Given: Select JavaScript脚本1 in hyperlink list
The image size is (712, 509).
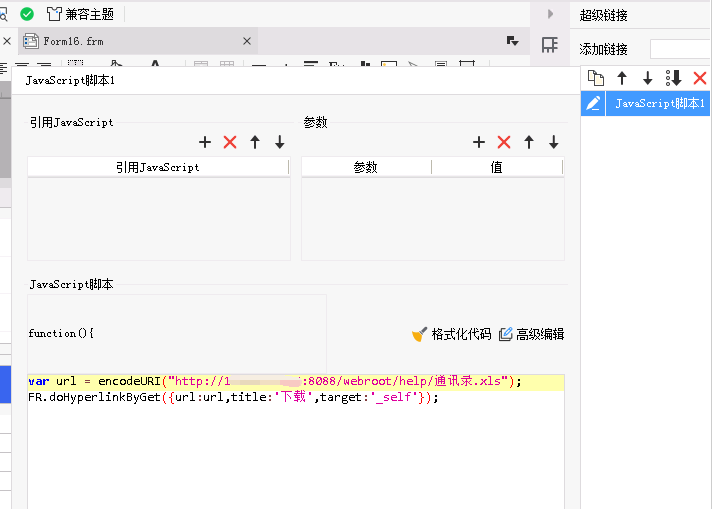Looking at the screenshot, I should [x=659, y=103].
